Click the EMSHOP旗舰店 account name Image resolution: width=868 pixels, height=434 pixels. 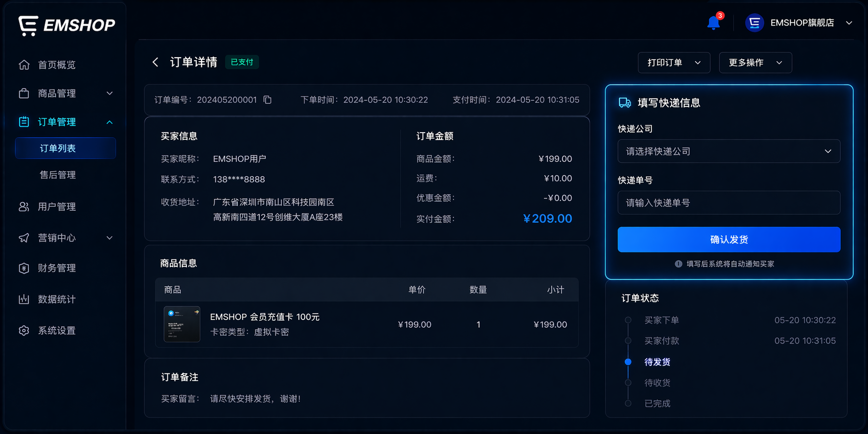802,23
